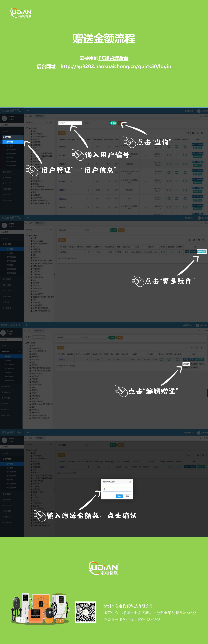Click 解绑小区 option in third screenshot

202,364
